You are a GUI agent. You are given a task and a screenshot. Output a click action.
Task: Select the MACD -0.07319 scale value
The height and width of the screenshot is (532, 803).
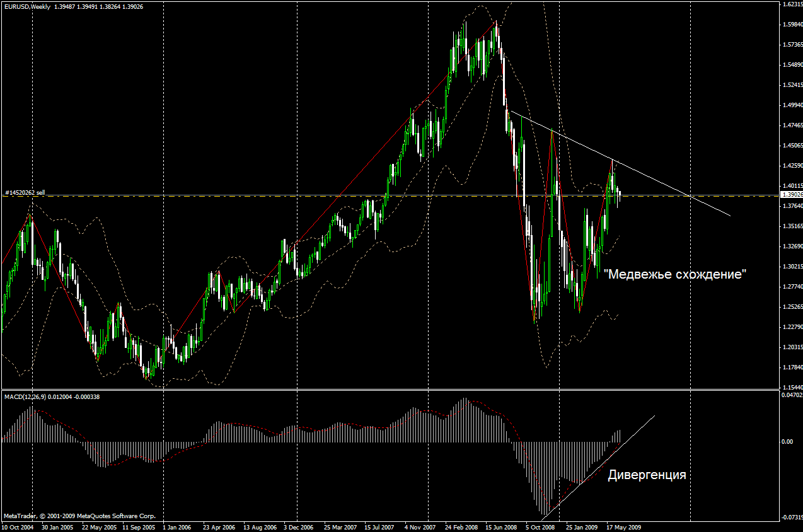(791, 517)
